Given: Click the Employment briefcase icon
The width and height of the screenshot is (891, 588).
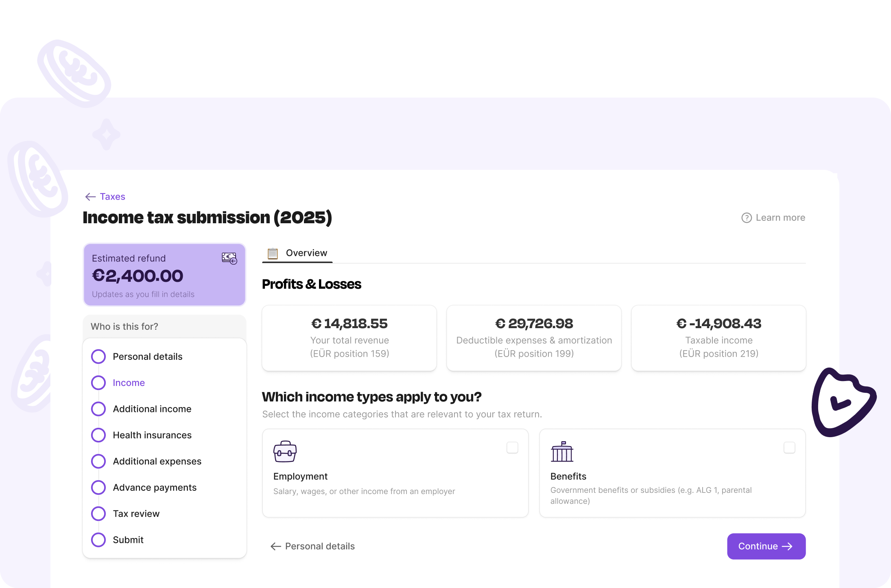Looking at the screenshot, I should (x=285, y=451).
